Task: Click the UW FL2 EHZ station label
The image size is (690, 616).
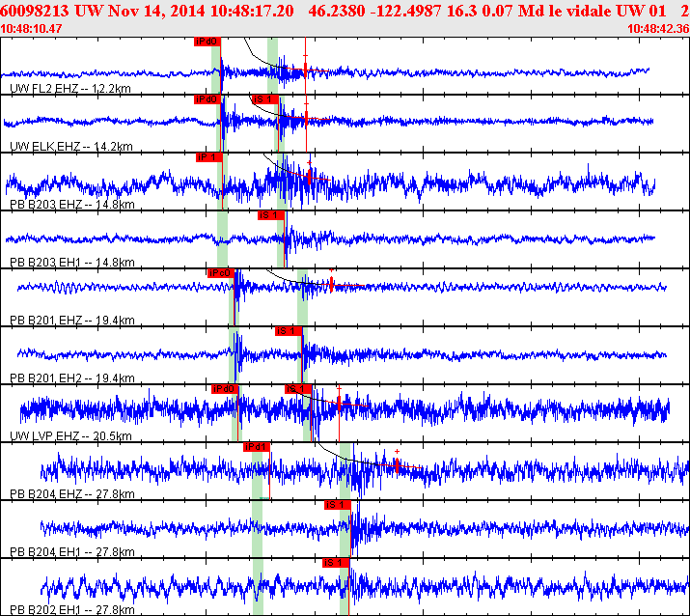Action: click(x=70, y=89)
